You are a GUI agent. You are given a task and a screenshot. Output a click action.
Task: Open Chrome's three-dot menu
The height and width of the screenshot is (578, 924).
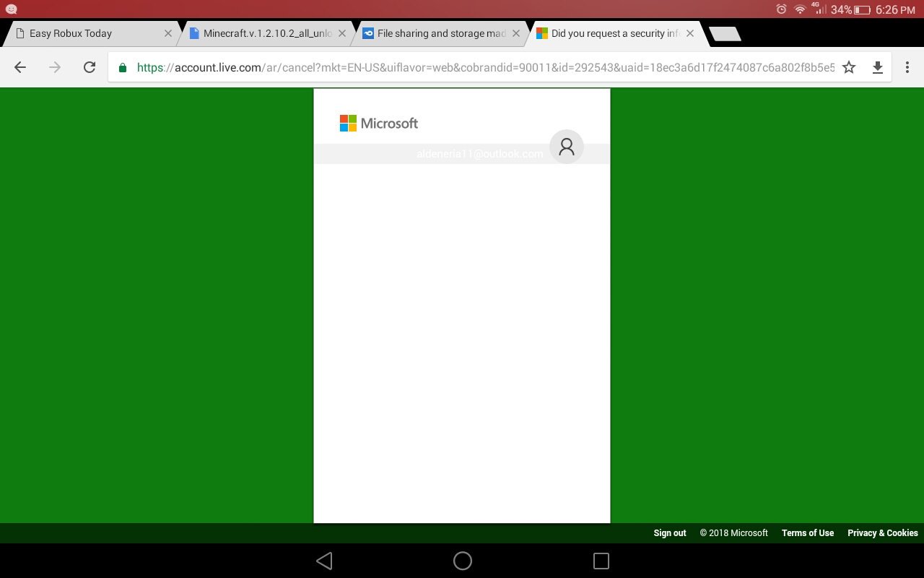pos(907,67)
